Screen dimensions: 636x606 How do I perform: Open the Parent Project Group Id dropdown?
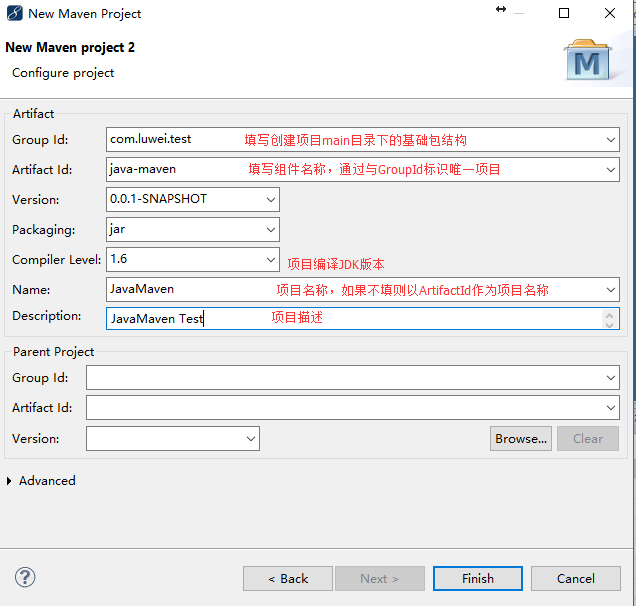coord(610,378)
